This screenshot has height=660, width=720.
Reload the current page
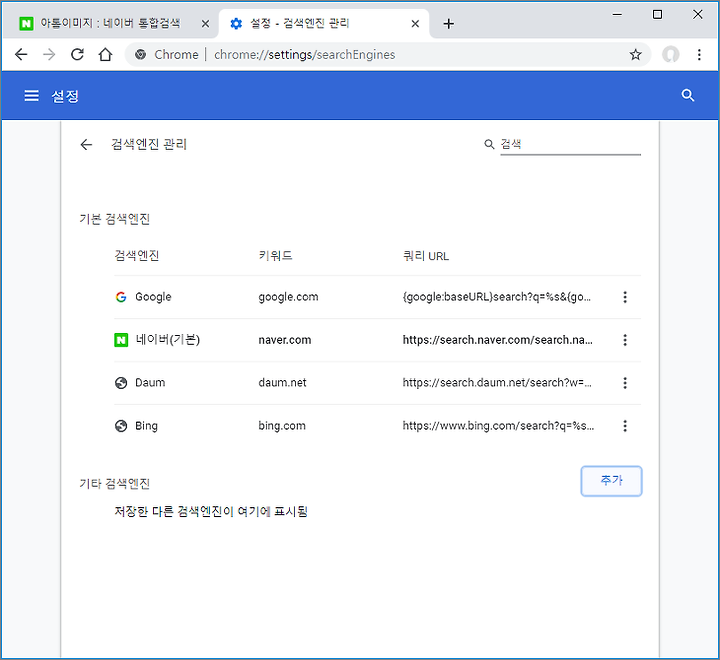click(77, 55)
